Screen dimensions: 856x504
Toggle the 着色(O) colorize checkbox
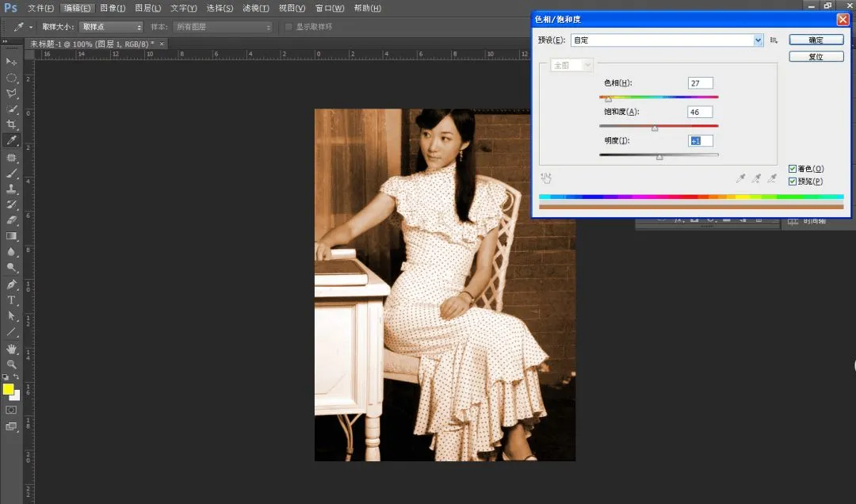click(792, 169)
